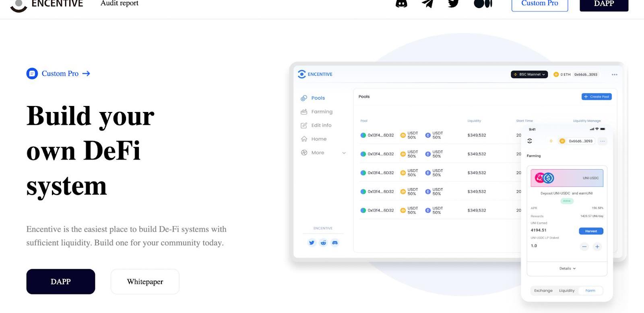
Task: Click wallet address 0x66d6...3093 in dashboard header
Action: click(586, 75)
